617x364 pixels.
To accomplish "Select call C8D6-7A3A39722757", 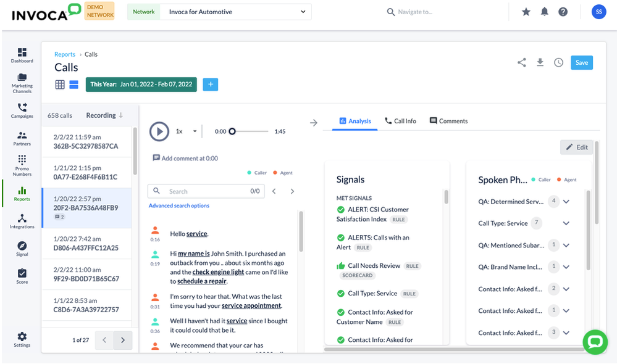I will tap(86, 305).
